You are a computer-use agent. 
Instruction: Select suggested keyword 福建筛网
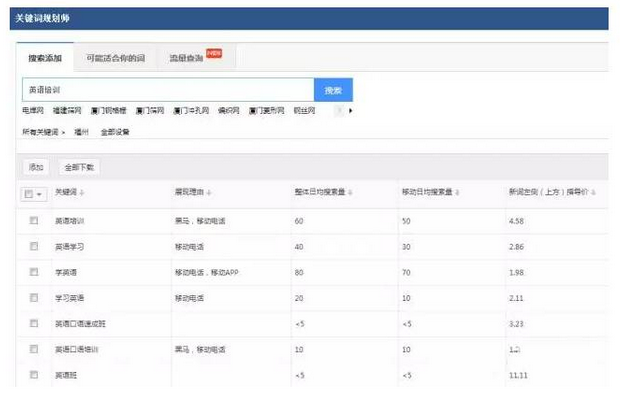click(67, 111)
